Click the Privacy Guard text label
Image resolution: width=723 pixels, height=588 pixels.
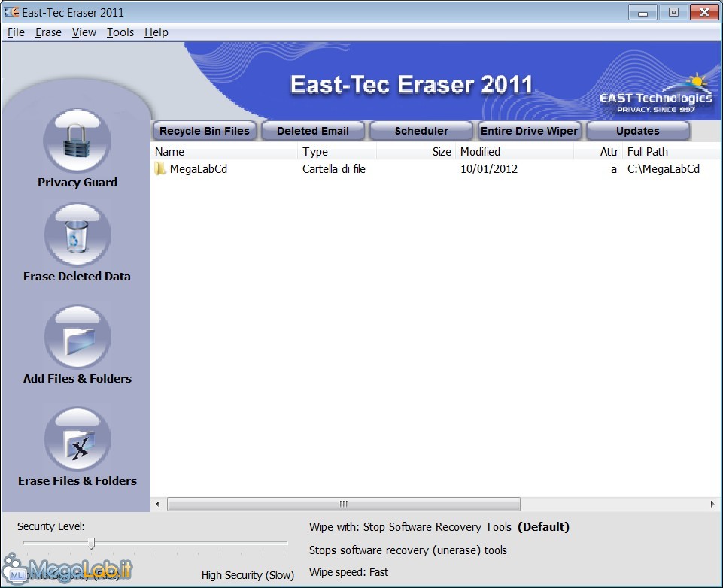pyautogui.click(x=77, y=183)
